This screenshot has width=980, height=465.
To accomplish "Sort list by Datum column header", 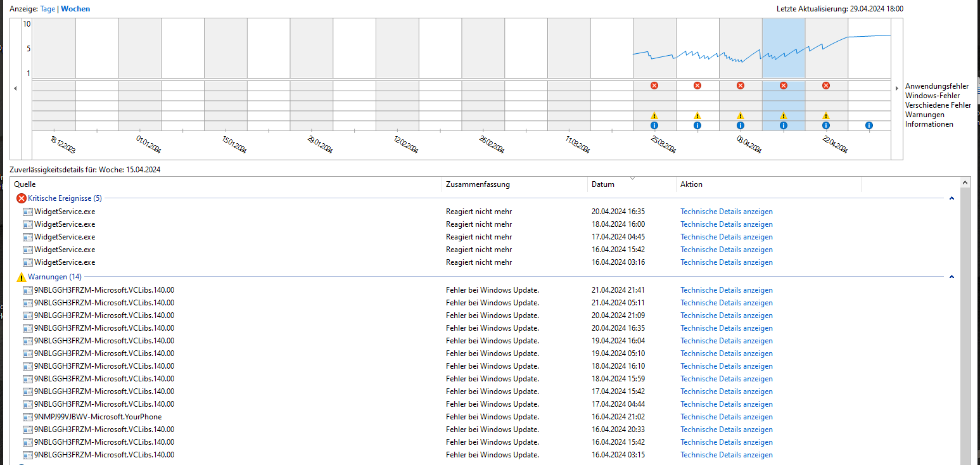I will [x=632, y=184].
